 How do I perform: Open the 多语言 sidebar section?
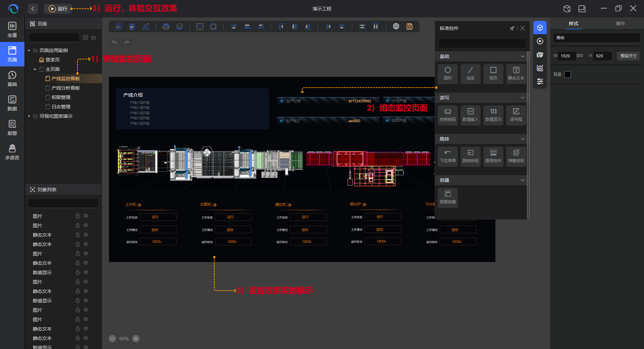[12, 152]
